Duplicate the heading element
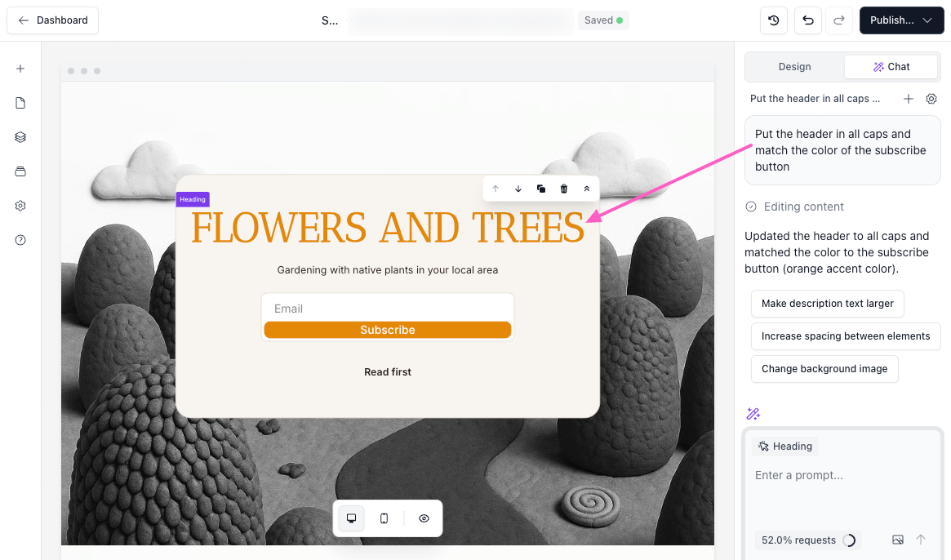The height and width of the screenshot is (560, 951). [x=540, y=189]
